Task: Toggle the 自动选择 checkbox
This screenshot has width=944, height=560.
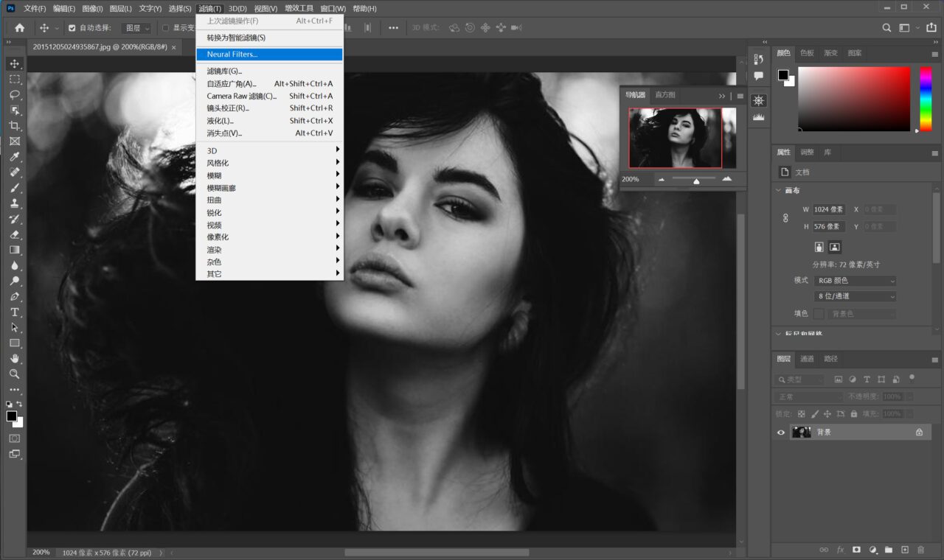Action: point(72,28)
